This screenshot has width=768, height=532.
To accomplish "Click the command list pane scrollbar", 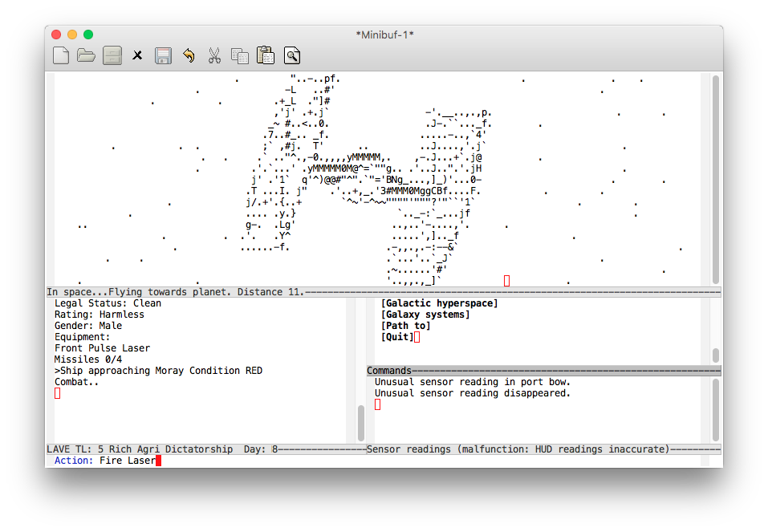I will pos(716,355).
